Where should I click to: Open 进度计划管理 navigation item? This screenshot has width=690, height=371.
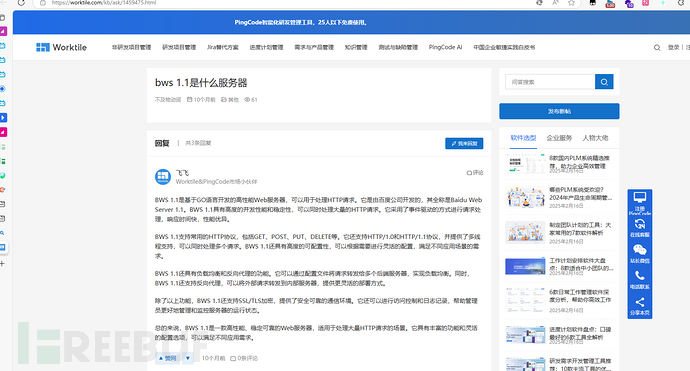[x=266, y=48]
